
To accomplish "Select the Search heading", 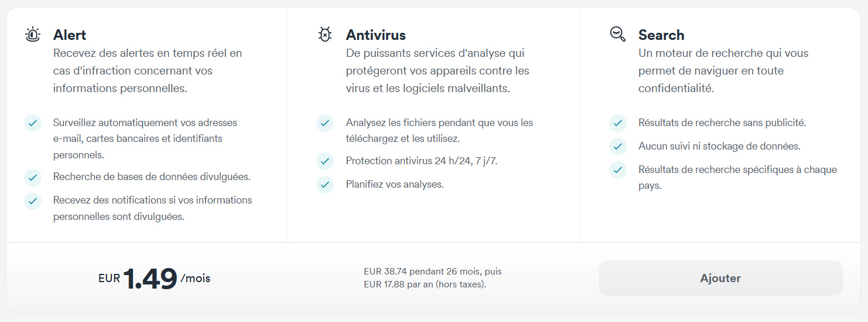I will pos(661,35).
